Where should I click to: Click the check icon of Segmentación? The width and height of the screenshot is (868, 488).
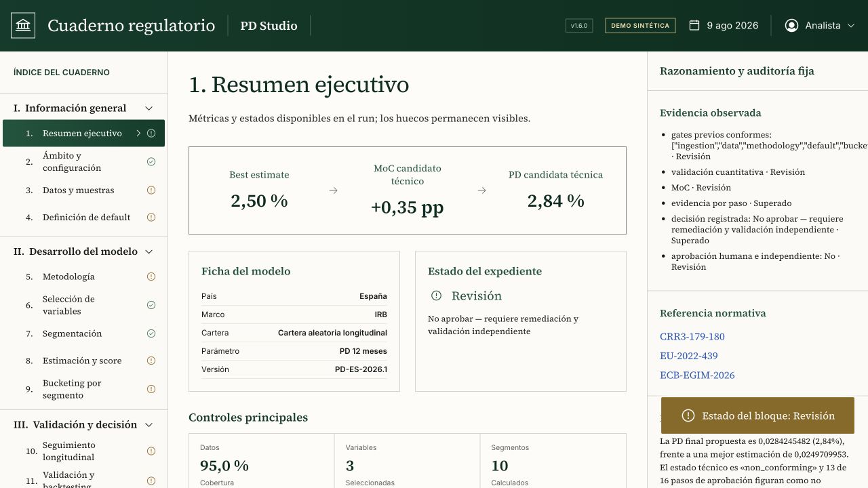click(151, 333)
